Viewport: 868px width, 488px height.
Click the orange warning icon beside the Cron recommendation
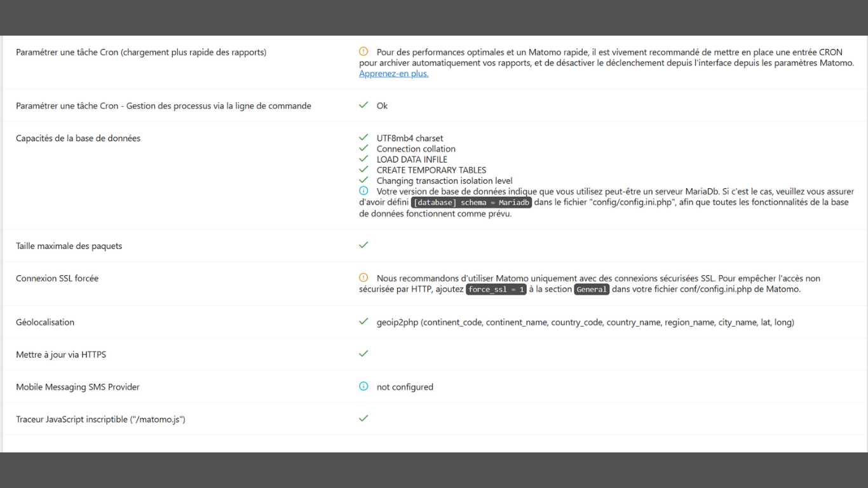click(363, 51)
